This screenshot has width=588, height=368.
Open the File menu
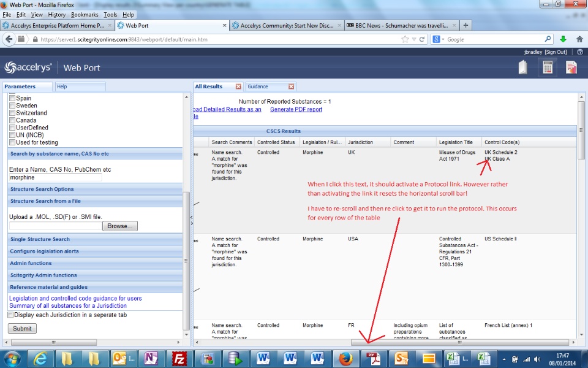[7, 15]
